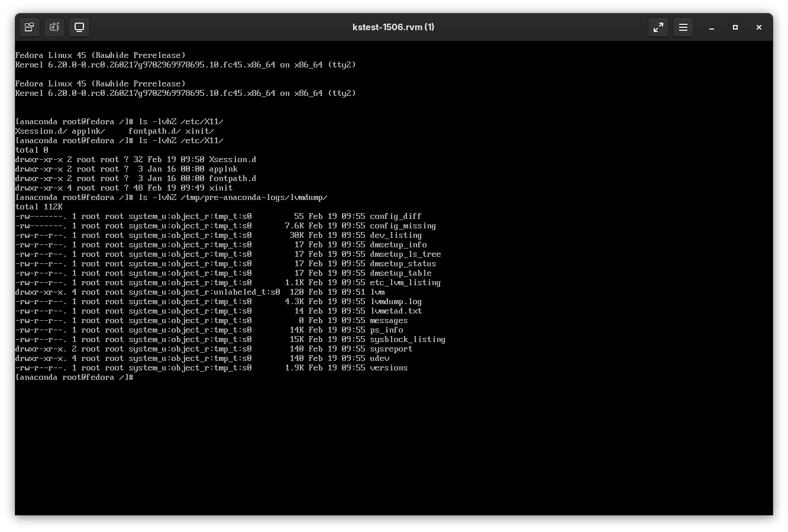Click fontpath.d in the long listing row
The height and width of the screenshot is (532, 788).
(x=232, y=179)
